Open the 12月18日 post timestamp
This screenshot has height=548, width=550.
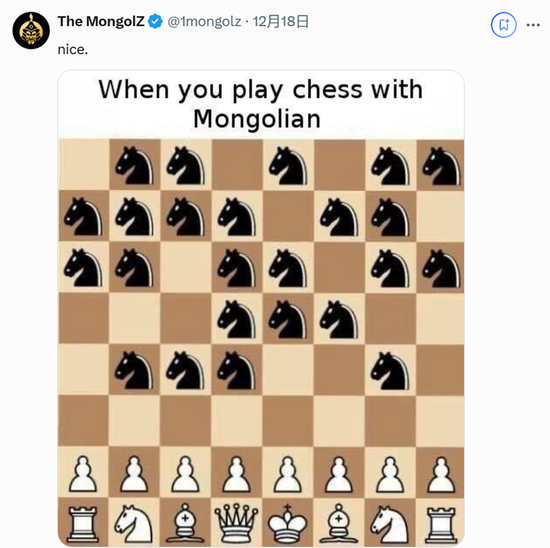281,21
